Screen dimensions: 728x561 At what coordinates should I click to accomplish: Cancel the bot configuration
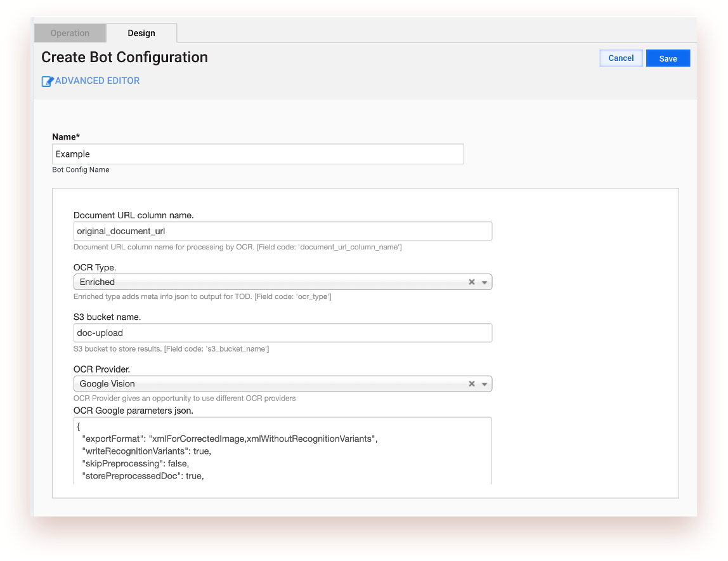tap(621, 58)
